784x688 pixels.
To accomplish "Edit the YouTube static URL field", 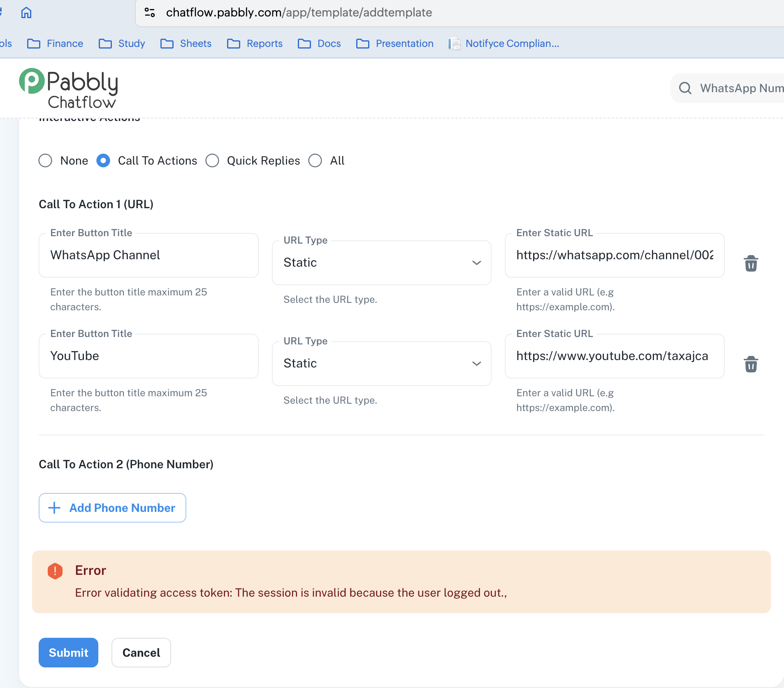I will tap(615, 356).
